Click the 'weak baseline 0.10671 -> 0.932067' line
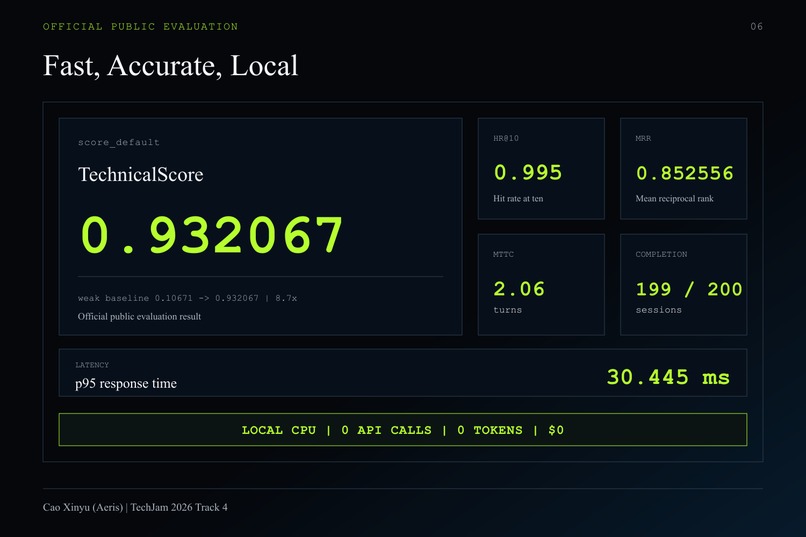806x537 pixels. [187, 298]
